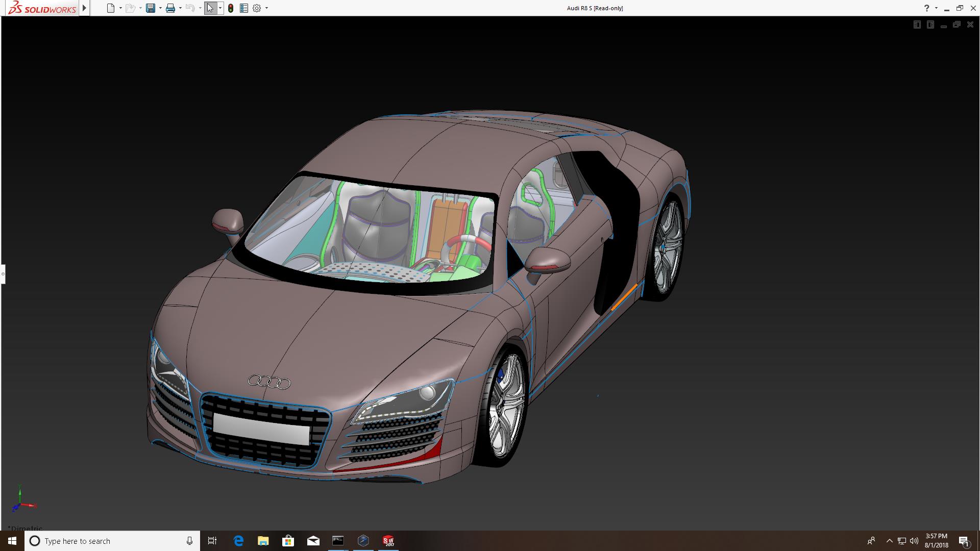The image size is (980, 551).
Task: Expand the SolidWorks menu flyout arrow
Action: click(84, 8)
